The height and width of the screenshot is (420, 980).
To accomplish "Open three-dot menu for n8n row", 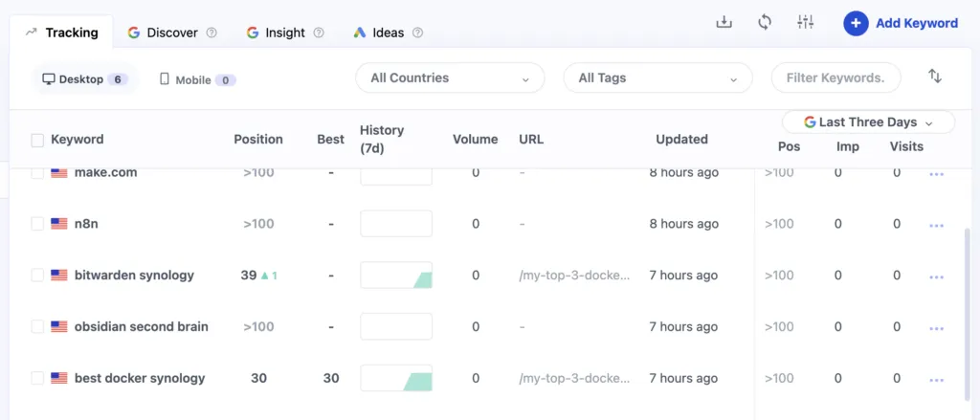I will 936,225.
